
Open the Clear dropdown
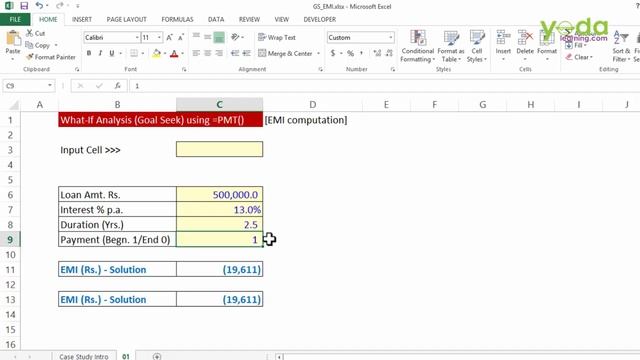(x=579, y=57)
